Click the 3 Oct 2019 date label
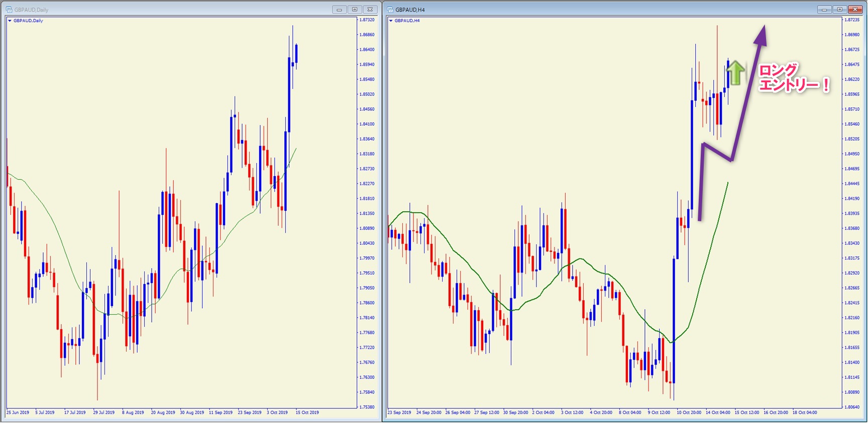The height and width of the screenshot is (423, 868). point(278,412)
